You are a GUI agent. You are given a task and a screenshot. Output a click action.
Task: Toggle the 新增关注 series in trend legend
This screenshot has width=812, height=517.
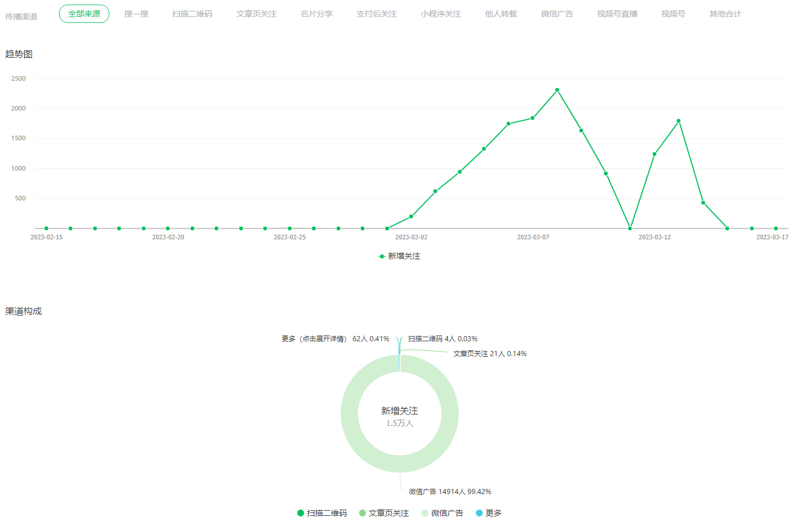coord(400,256)
